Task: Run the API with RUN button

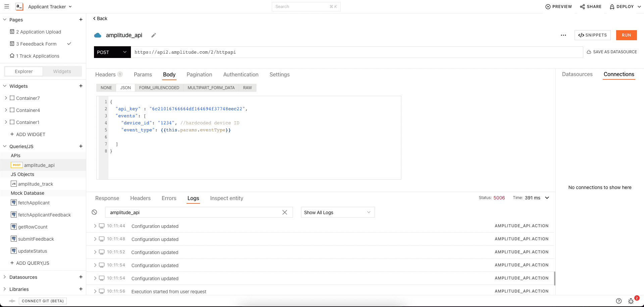Action: click(626, 35)
